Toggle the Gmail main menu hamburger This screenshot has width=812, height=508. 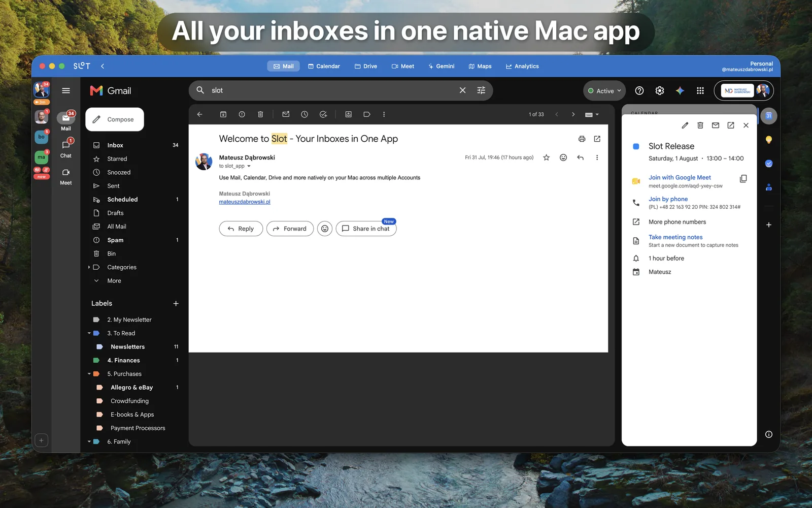[x=66, y=90]
